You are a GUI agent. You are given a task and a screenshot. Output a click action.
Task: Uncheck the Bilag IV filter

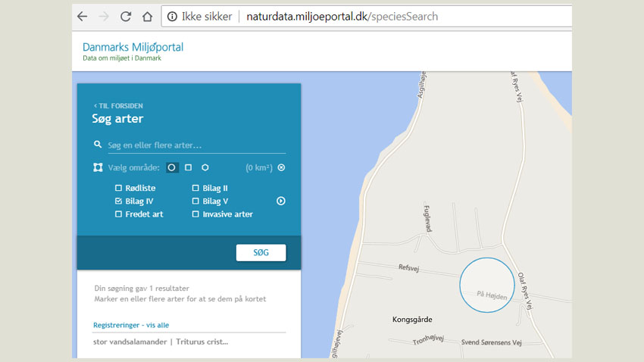(118, 201)
